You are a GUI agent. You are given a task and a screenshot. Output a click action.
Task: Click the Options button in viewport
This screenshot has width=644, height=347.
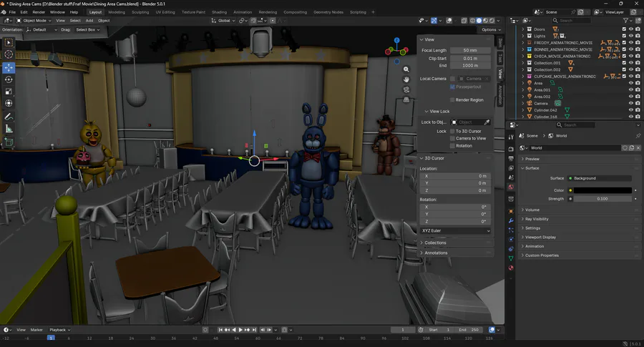coord(491,29)
